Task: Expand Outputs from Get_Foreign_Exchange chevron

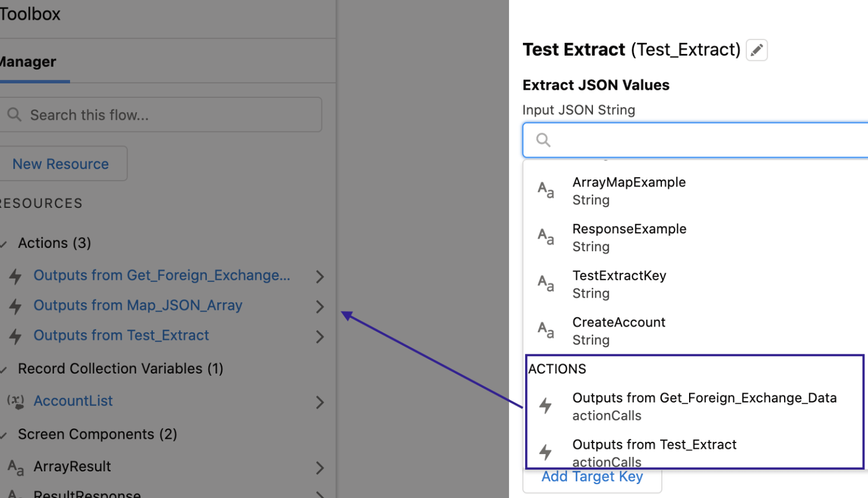Action: tap(319, 277)
